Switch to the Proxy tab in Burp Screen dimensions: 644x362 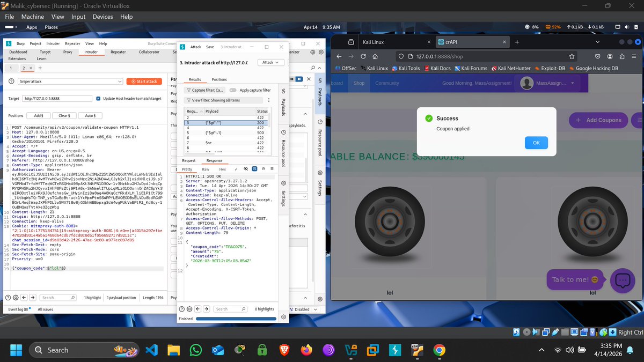point(68,52)
